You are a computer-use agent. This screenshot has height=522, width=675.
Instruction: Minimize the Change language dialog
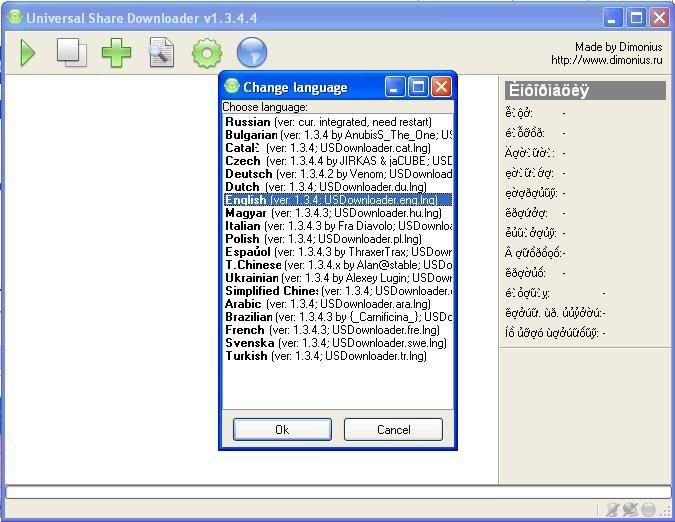coord(395,87)
